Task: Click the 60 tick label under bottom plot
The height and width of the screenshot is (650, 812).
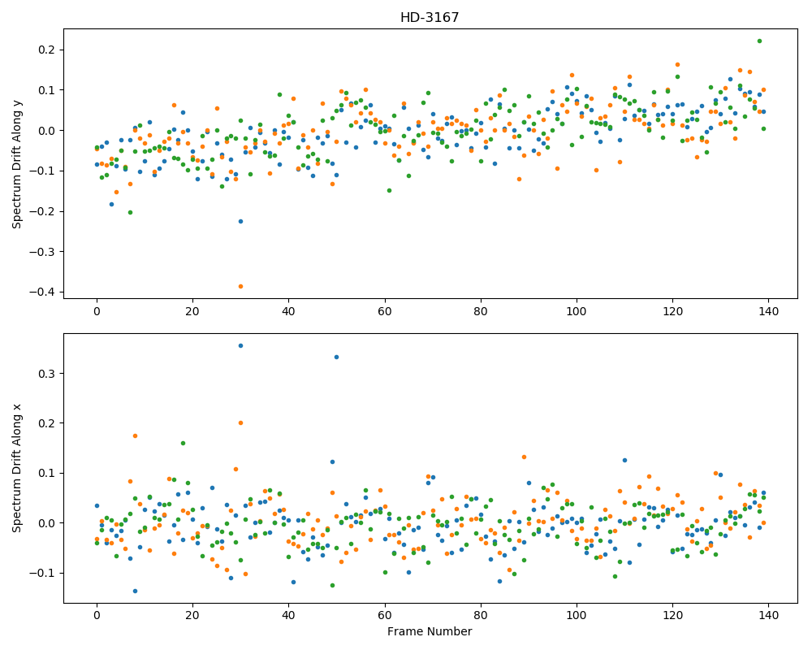Action: pyautogui.click(x=385, y=617)
